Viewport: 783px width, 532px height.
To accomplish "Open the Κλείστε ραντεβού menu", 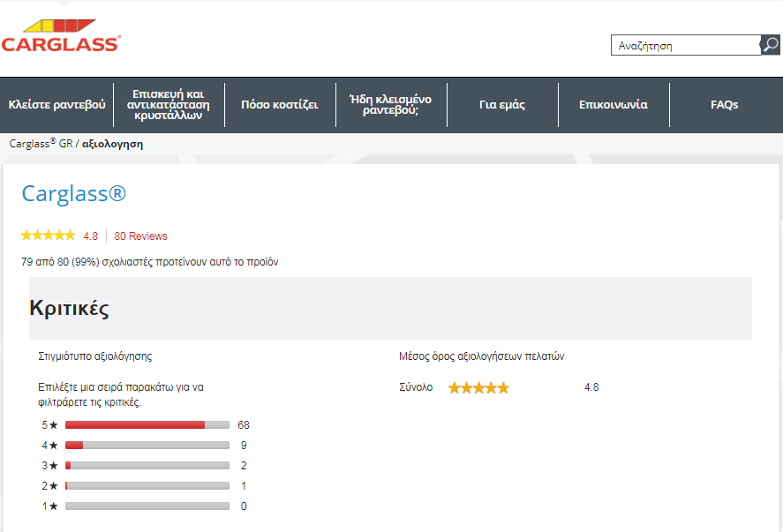I will [56, 105].
